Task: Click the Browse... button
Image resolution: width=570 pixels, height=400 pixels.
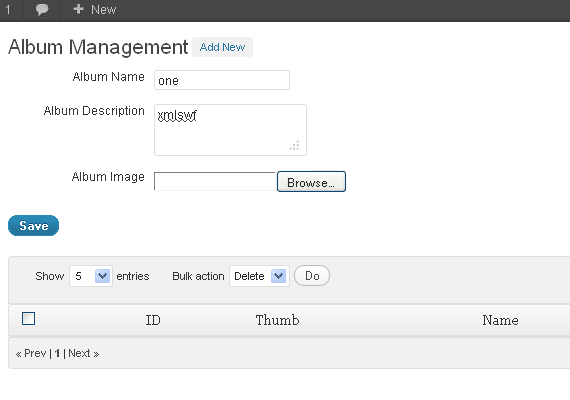Action: tap(311, 181)
